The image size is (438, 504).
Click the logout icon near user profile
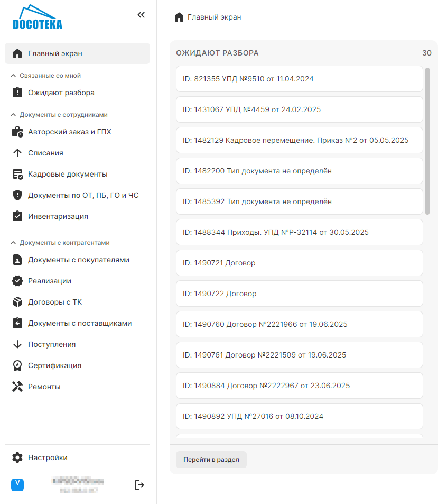coord(139,485)
